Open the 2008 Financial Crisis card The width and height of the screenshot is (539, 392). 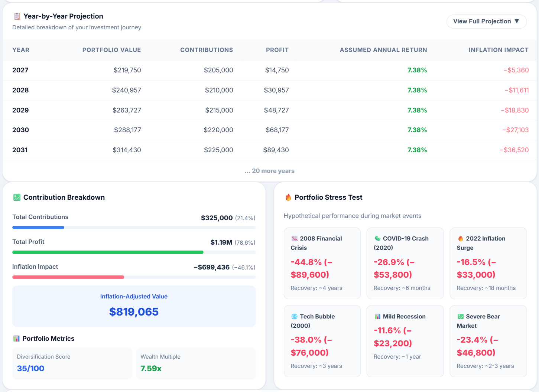click(322, 263)
